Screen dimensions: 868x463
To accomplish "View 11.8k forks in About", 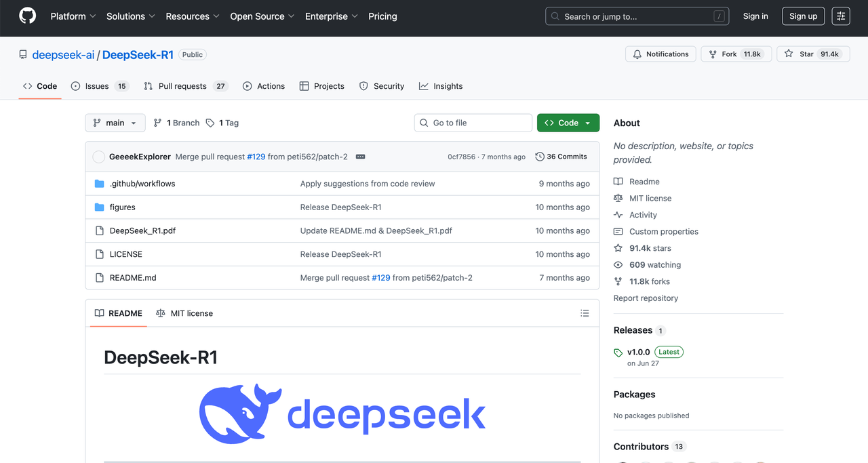I will click(642, 281).
